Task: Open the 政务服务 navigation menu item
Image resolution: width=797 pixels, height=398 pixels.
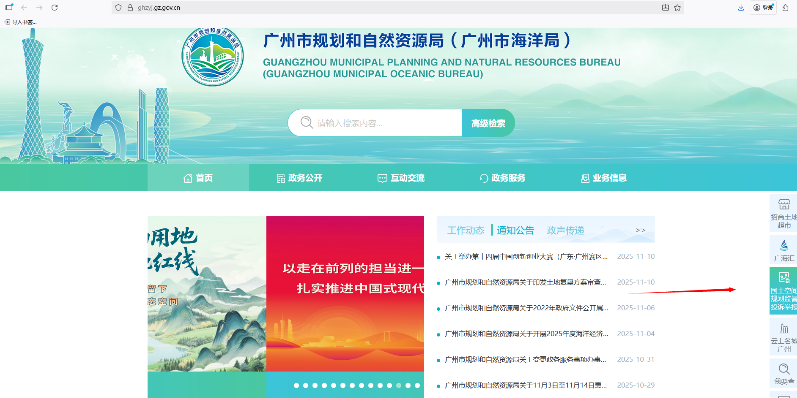Action: point(502,178)
